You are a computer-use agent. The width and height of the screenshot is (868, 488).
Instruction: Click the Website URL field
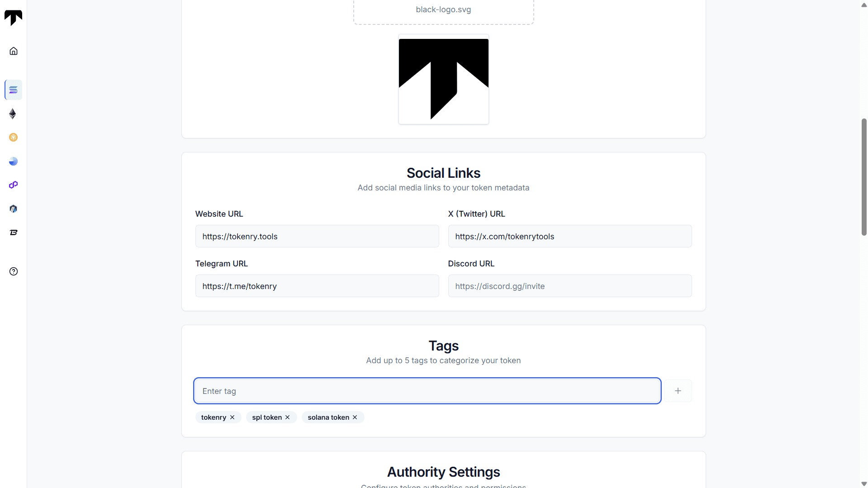317,236
